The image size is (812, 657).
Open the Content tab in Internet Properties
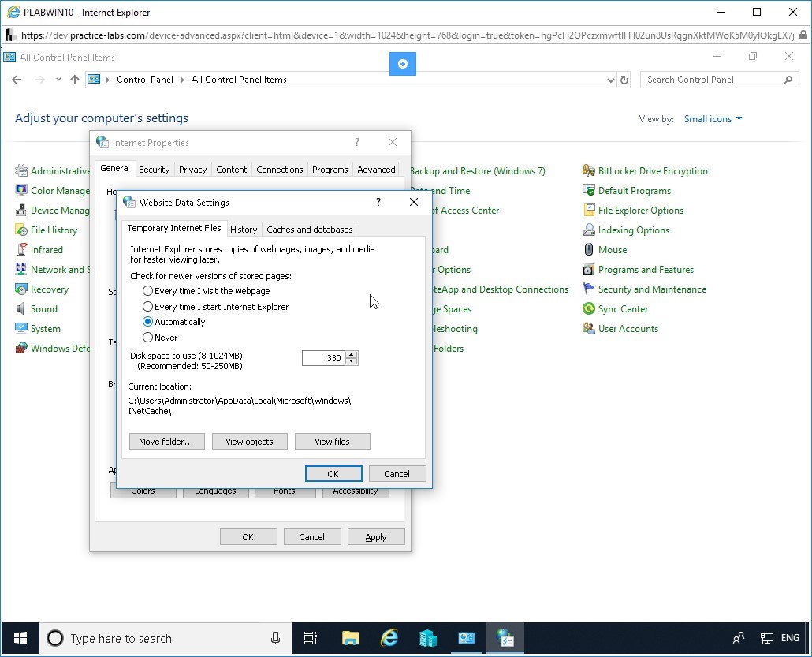[232, 170]
